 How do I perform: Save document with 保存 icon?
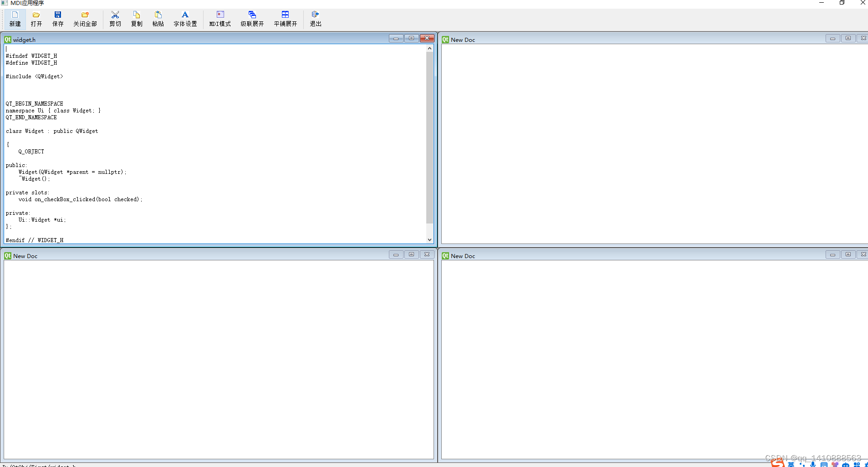click(58, 19)
